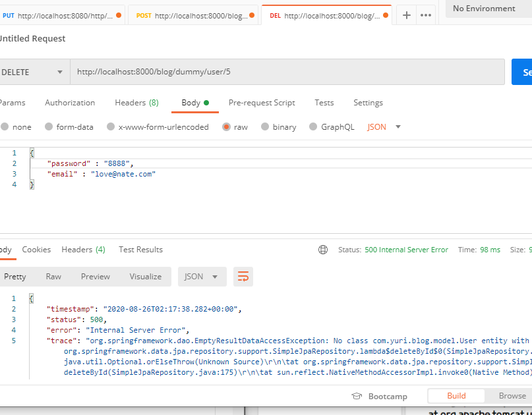The image size is (532, 415).
Task: Switch to Browse mode at the bottom
Action: point(512,396)
